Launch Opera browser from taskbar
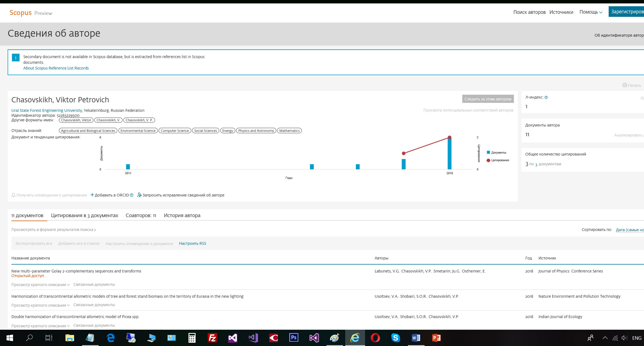644x346 pixels. 375,338
